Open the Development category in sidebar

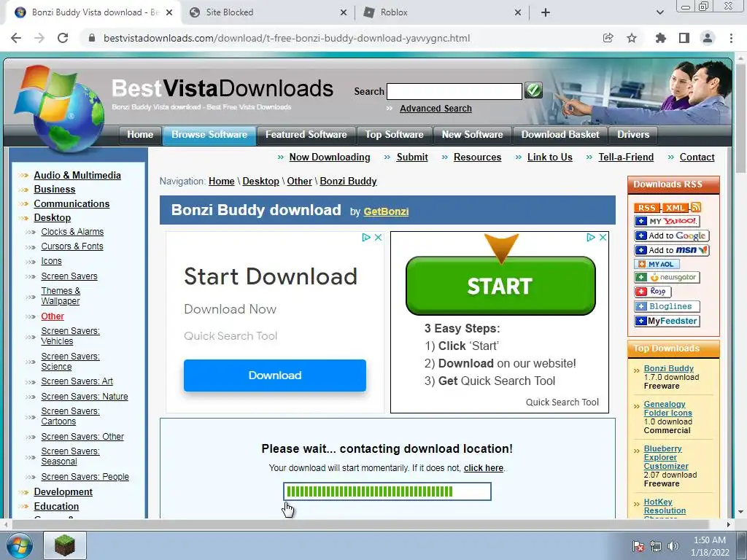pyautogui.click(x=63, y=492)
